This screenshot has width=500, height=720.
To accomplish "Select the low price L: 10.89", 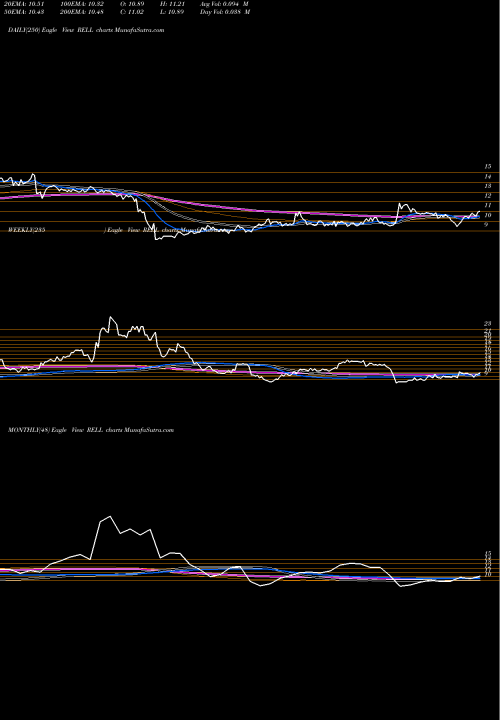I will click(x=172, y=12).
